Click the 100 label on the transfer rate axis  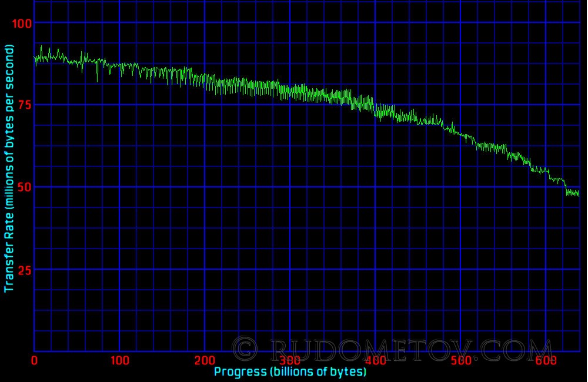[x=22, y=23]
